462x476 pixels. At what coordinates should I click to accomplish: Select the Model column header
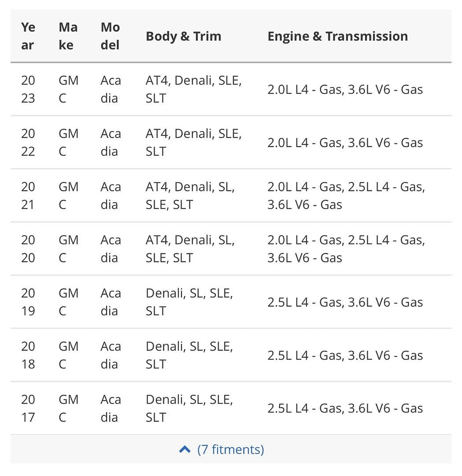click(x=111, y=36)
